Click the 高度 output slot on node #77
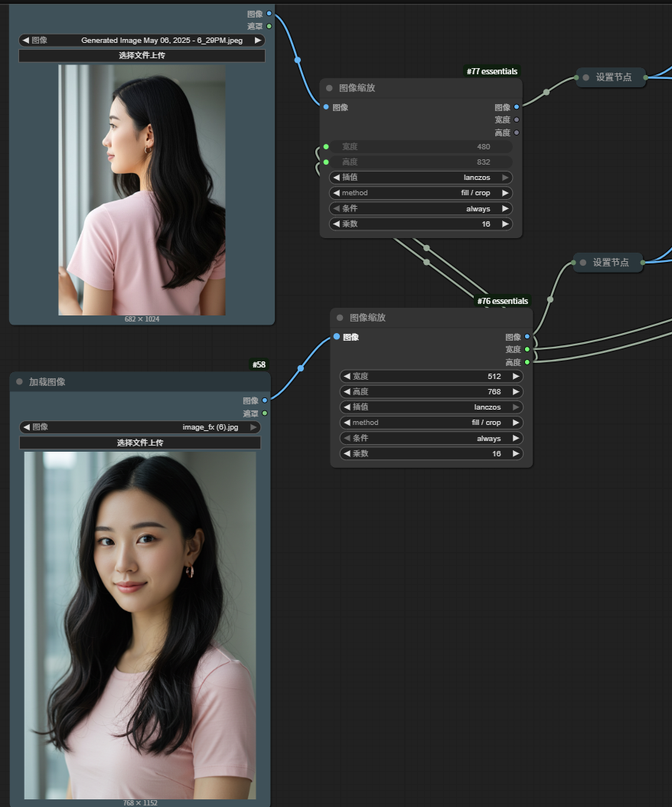672x807 pixels. 517,132
